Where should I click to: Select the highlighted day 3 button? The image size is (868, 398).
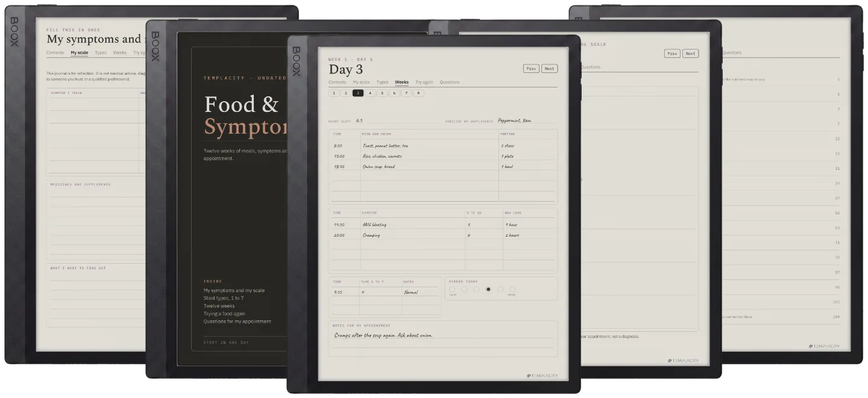click(x=358, y=93)
